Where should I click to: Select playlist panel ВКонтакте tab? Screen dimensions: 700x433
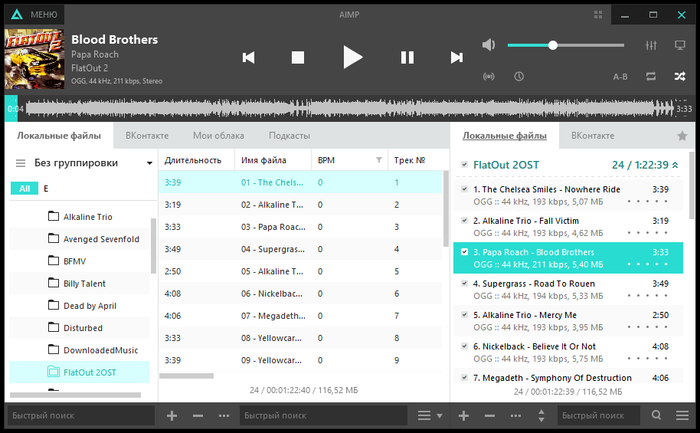pos(593,136)
